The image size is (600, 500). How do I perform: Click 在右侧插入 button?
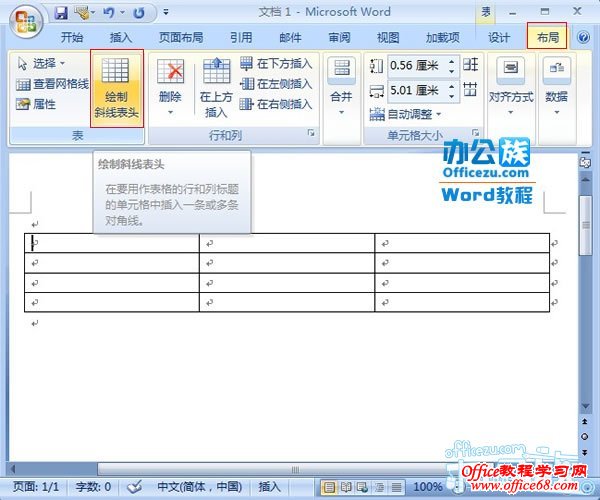[276, 104]
